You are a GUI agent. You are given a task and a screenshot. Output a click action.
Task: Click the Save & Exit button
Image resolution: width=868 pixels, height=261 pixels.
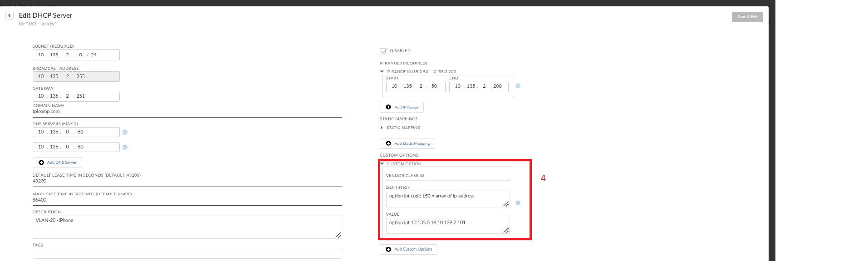click(x=747, y=17)
